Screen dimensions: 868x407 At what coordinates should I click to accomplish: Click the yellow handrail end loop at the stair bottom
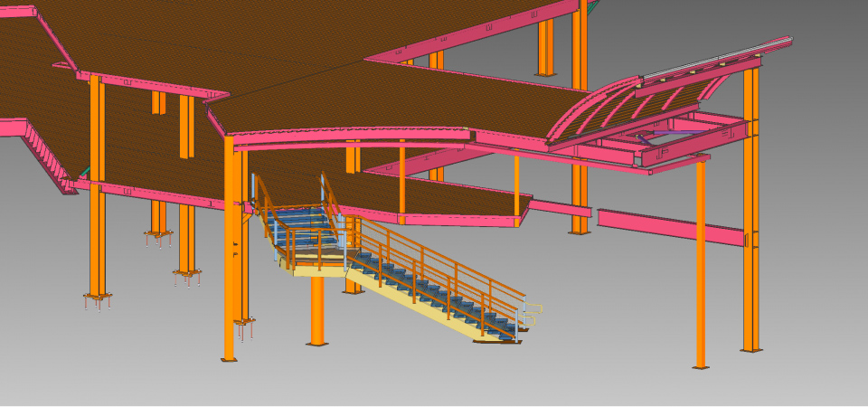pyautogui.click(x=532, y=314)
